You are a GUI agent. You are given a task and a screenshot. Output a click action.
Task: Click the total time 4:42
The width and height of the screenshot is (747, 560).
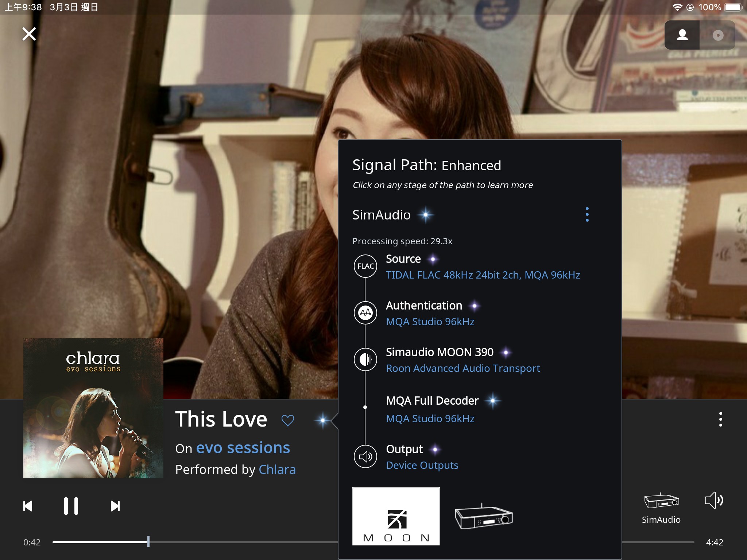point(715,542)
